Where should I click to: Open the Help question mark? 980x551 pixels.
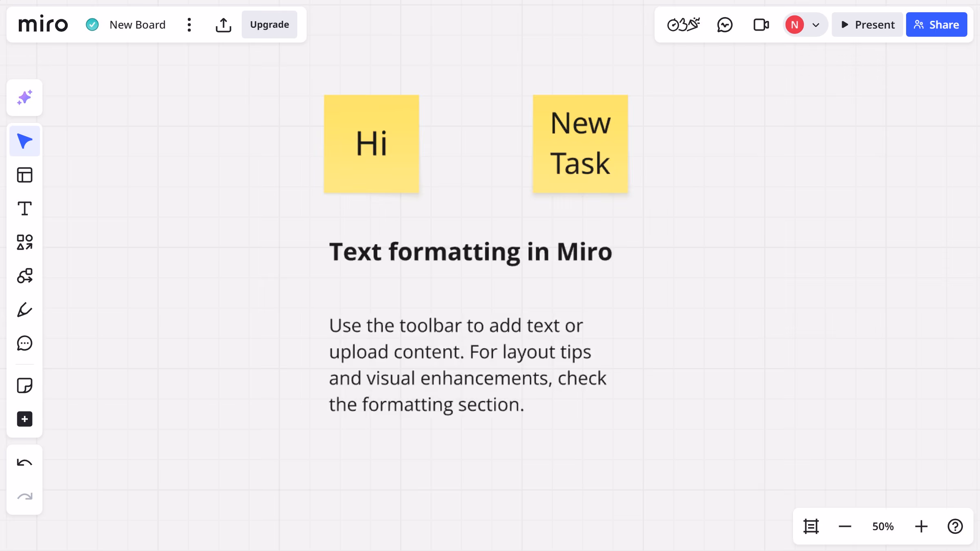(x=955, y=527)
